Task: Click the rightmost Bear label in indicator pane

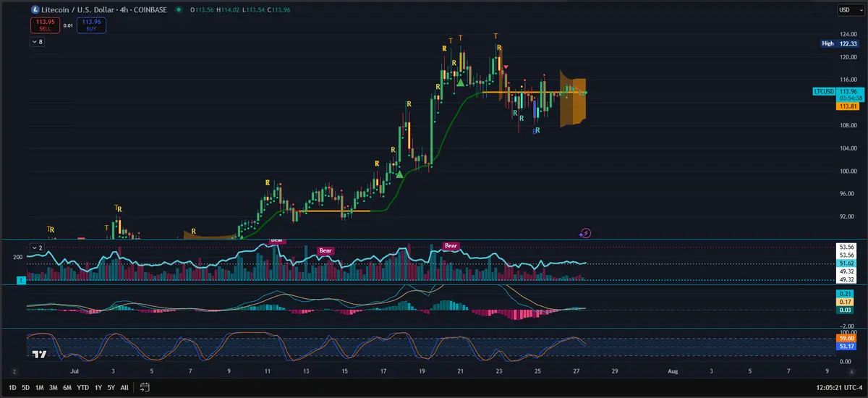Action: tap(451, 246)
